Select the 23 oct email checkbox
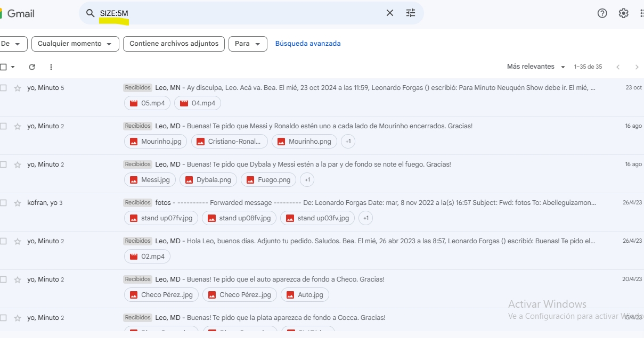 (x=3, y=88)
